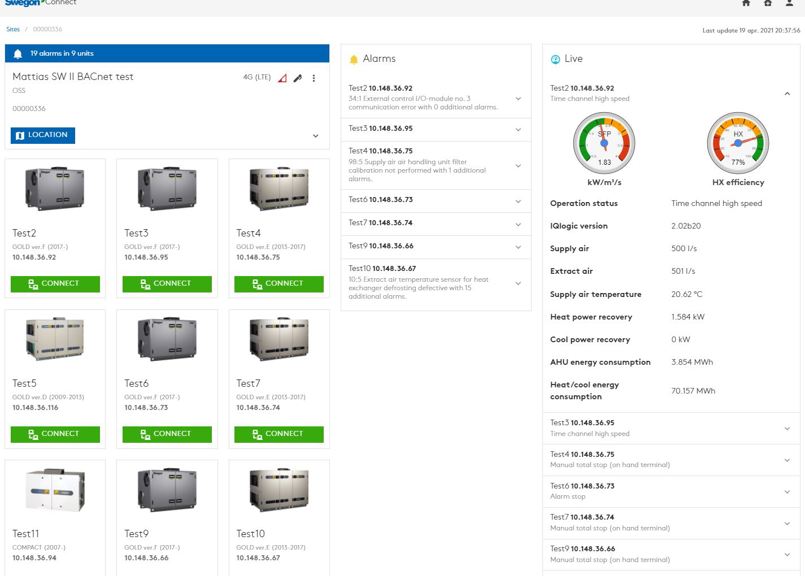Click the Test3 unit image

(x=167, y=188)
